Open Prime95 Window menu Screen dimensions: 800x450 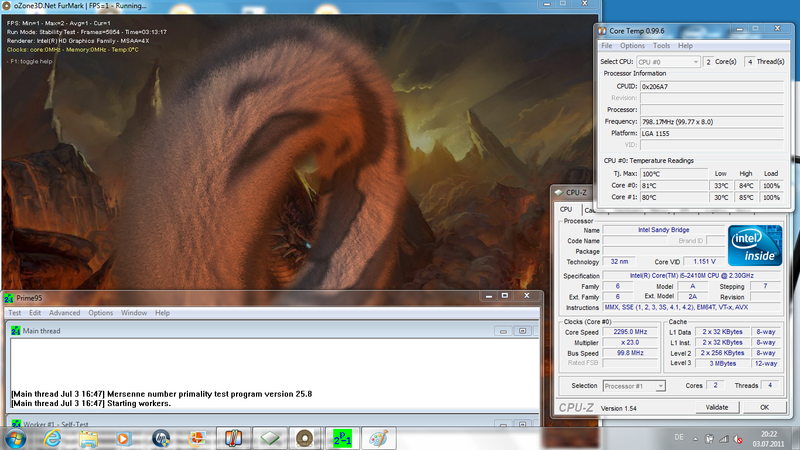pos(134,313)
